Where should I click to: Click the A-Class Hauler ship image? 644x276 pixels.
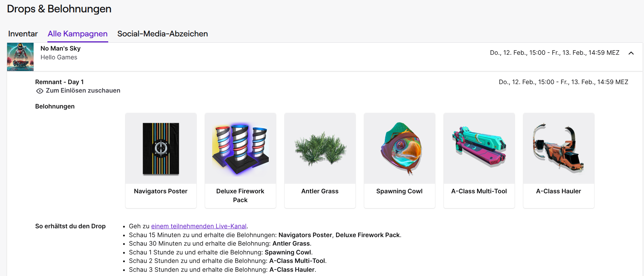click(x=559, y=148)
